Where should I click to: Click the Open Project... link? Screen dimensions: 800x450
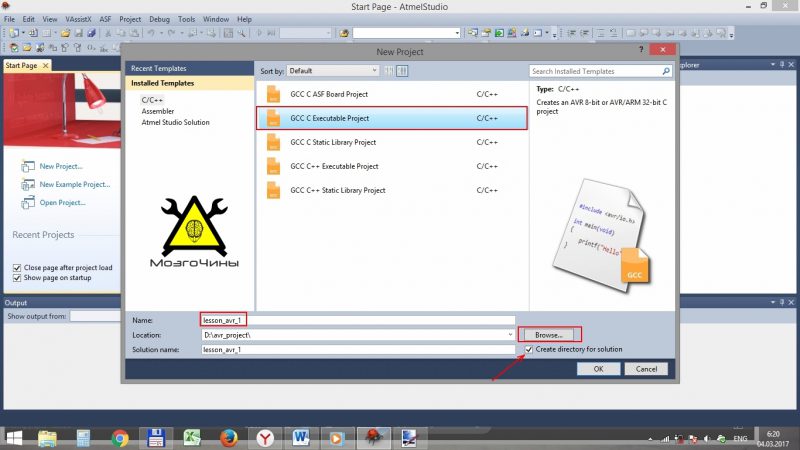click(62, 203)
